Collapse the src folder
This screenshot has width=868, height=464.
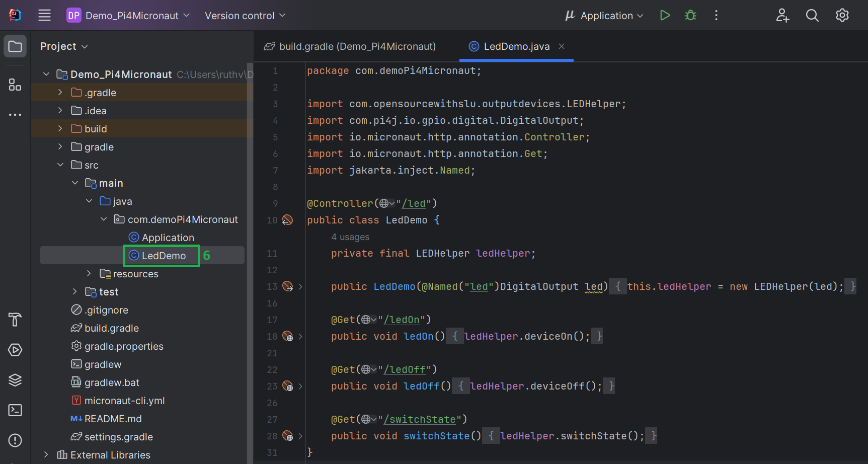click(x=60, y=165)
